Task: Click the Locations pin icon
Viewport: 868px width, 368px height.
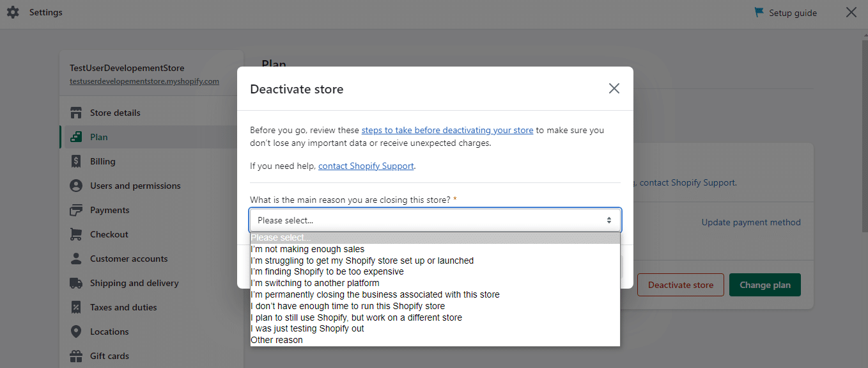Action: pyautogui.click(x=76, y=332)
